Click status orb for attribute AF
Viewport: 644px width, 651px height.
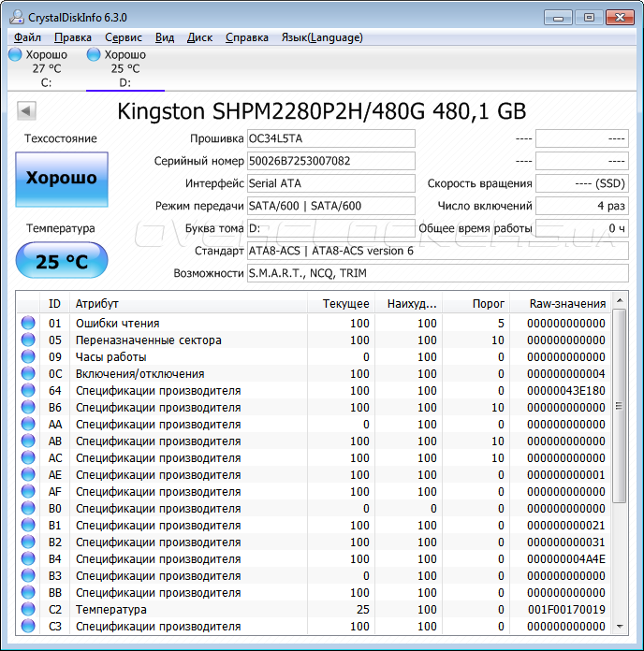(x=28, y=491)
